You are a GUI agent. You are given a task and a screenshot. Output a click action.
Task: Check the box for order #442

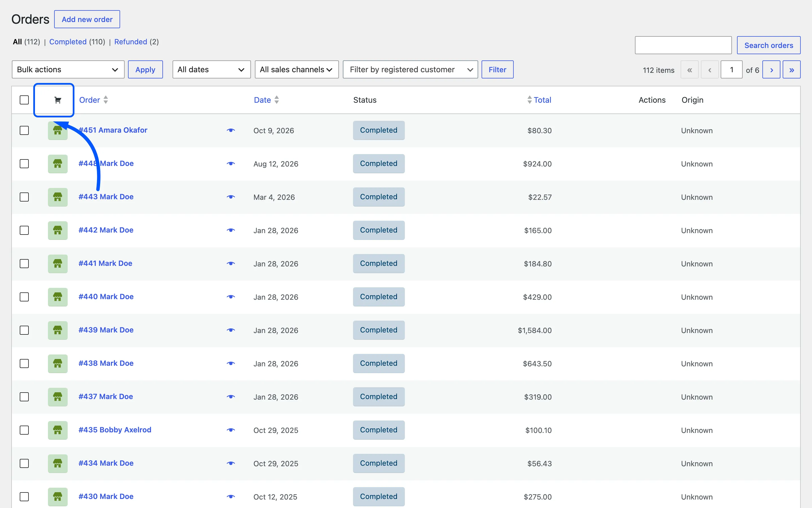click(24, 230)
